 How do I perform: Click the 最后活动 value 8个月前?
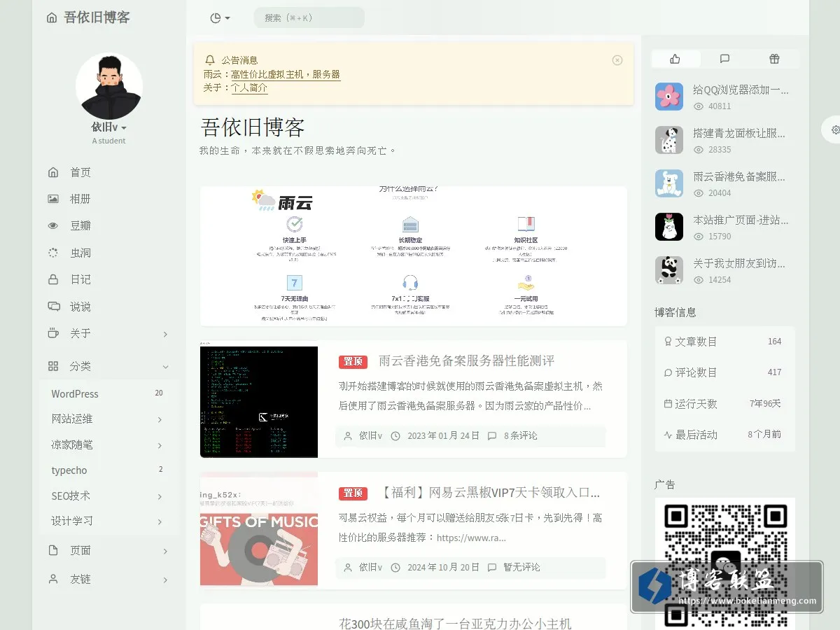tap(764, 434)
